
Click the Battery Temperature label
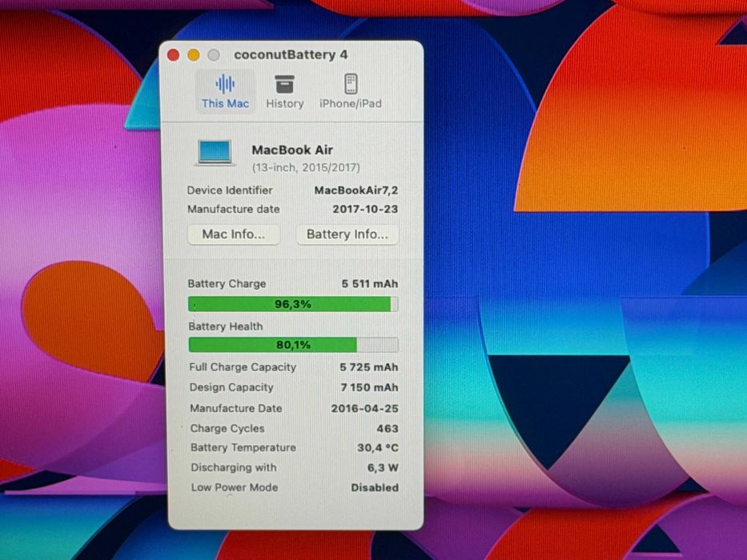243,448
